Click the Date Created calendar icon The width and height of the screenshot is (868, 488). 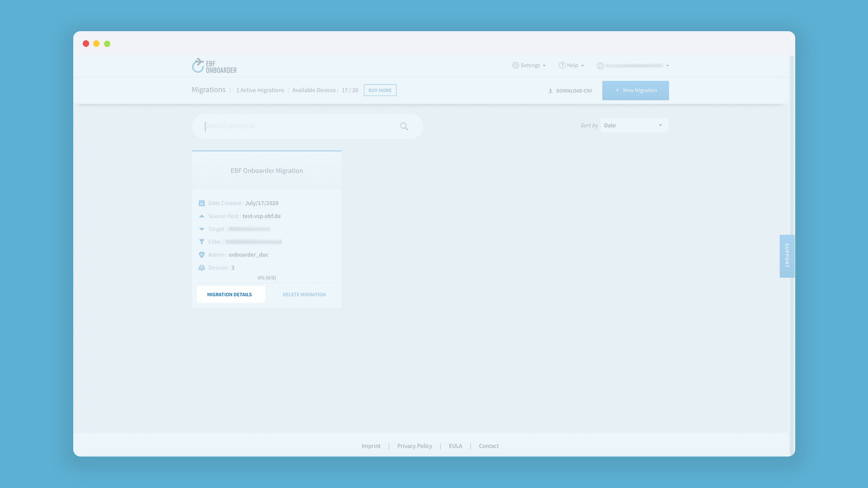202,203
